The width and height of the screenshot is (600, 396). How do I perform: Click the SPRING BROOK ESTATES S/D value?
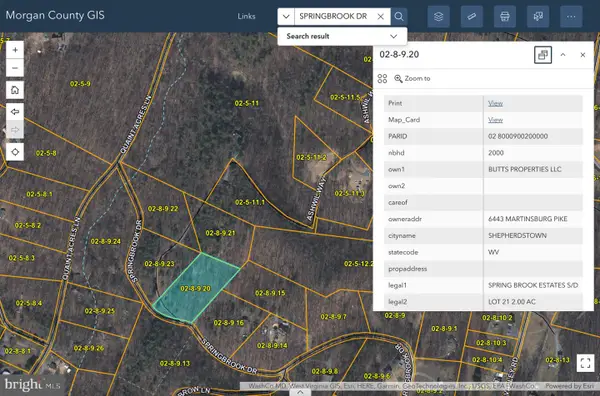point(533,285)
